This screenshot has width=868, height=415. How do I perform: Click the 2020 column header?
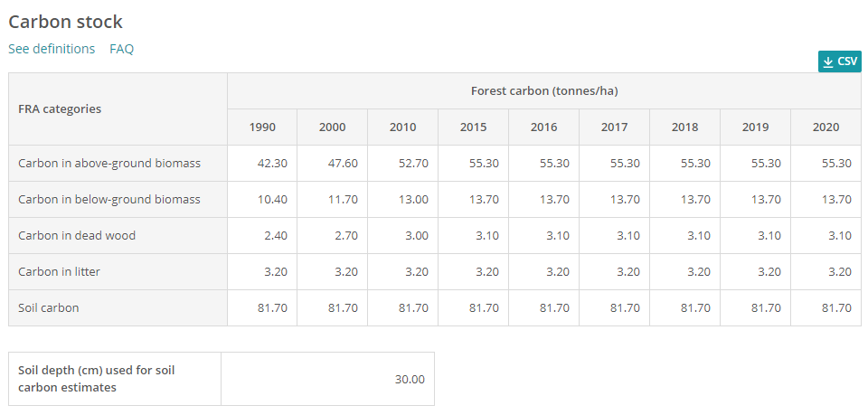(x=826, y=127)
